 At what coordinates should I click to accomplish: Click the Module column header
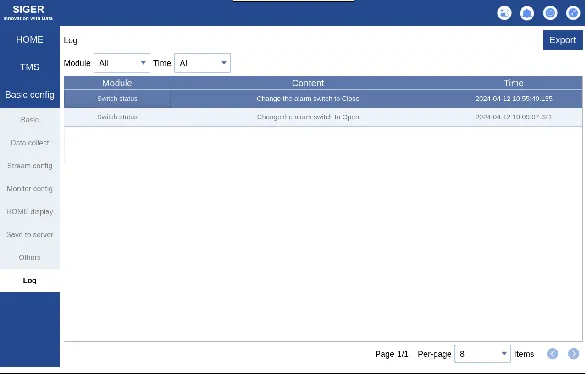[x=117, y=83]
